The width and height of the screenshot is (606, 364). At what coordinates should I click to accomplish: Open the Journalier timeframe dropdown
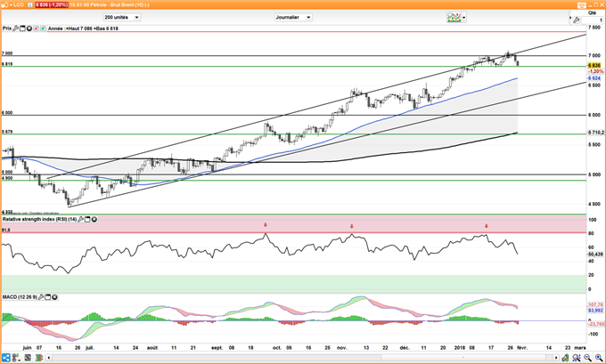(x=293, y=18)
